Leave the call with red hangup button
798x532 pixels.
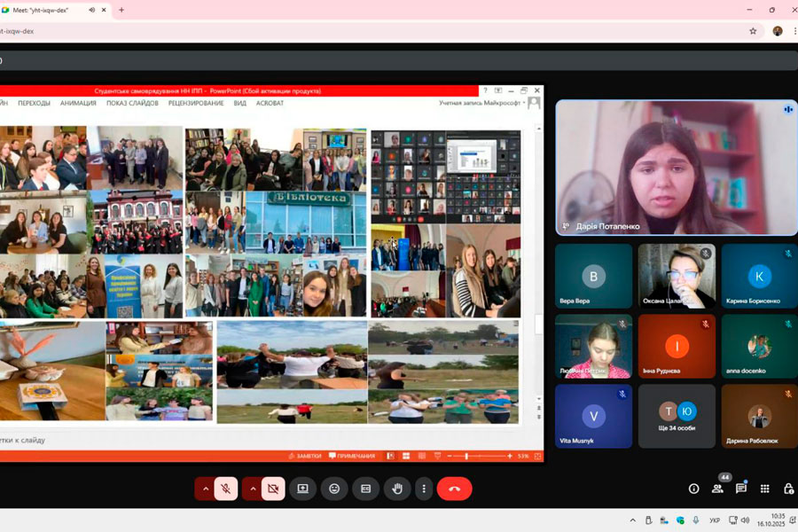(x=455, y=489)
